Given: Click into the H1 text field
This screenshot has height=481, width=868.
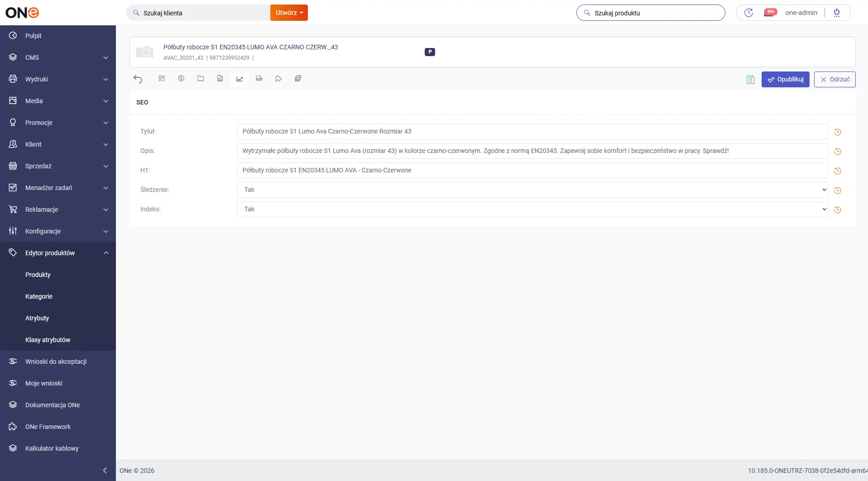Looking at the screenshot, I should pos(532,171).
